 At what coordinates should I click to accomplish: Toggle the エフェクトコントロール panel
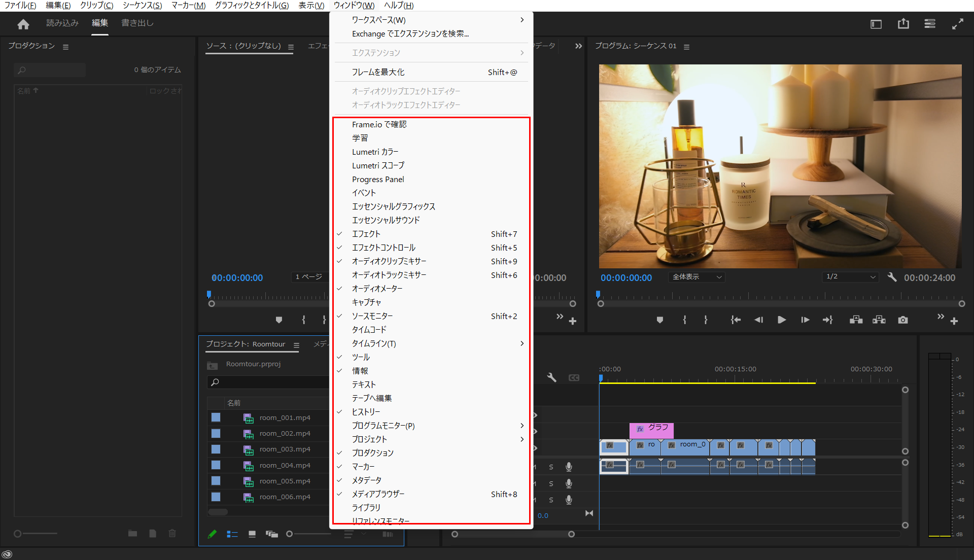(431, 248)
